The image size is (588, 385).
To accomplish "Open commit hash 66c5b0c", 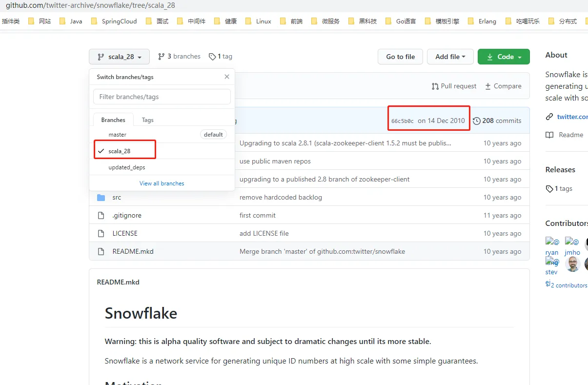I will (402, 121).
